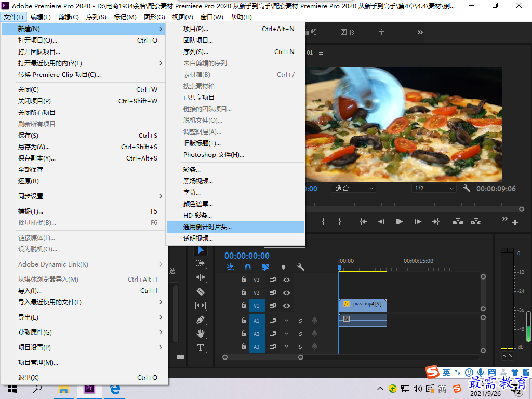The height and width of the screenshot is (399, 532).
Task: Expand 导出 submenu
Action: pyautogui.click(x=84, y=317)
